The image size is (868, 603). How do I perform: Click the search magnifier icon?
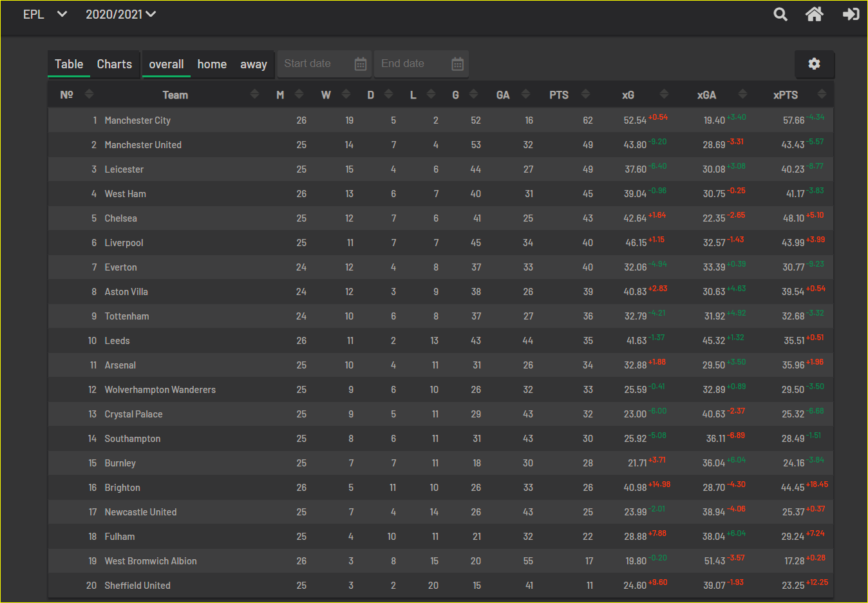point(780,14)
